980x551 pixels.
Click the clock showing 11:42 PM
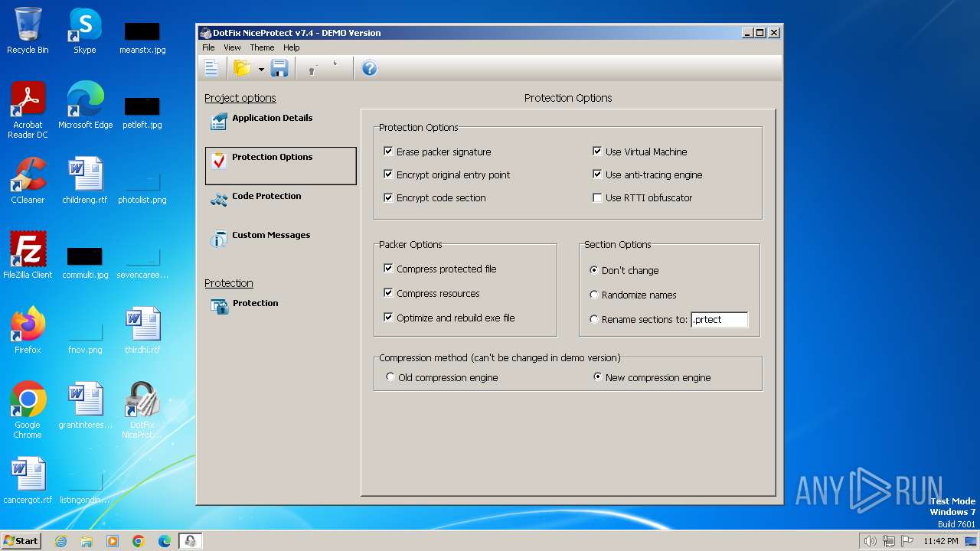941,541
